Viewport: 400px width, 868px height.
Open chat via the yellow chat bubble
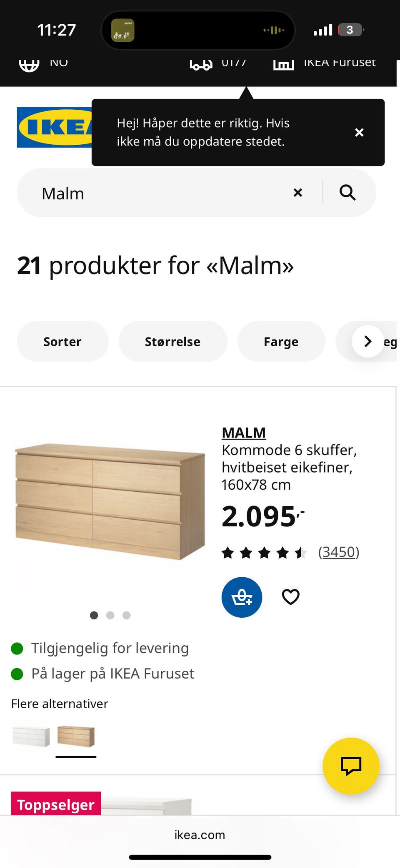(x=351, y=766)
